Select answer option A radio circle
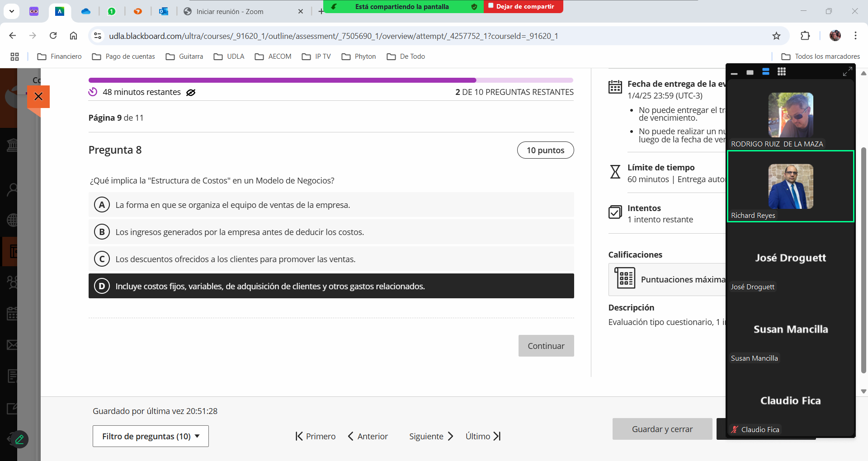 point(102,205)
